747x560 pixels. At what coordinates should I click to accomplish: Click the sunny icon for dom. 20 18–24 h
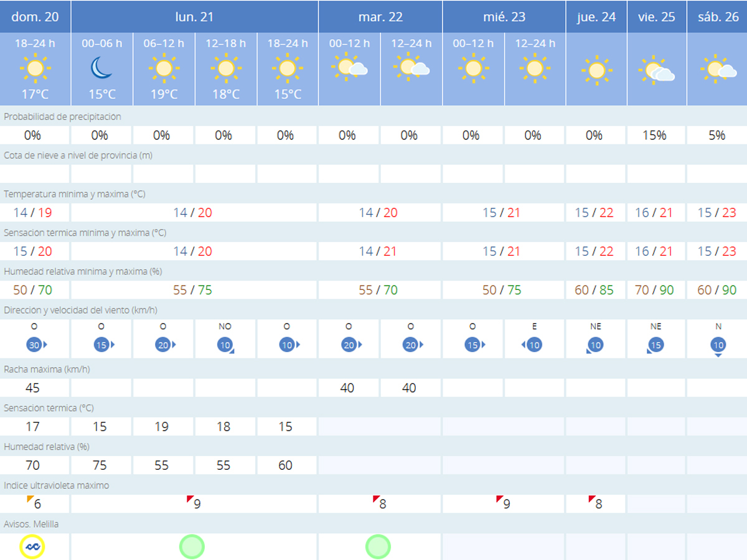(x=35, y=68)
